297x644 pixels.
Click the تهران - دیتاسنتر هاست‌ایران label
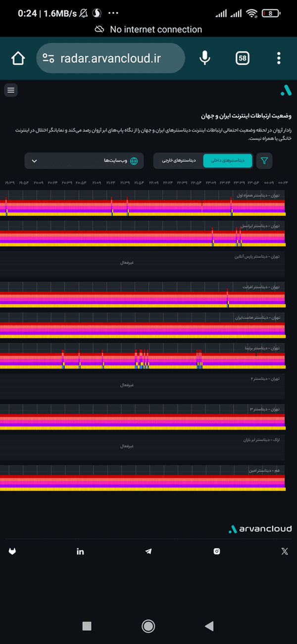pyautogui.click(x=257, y=317)
